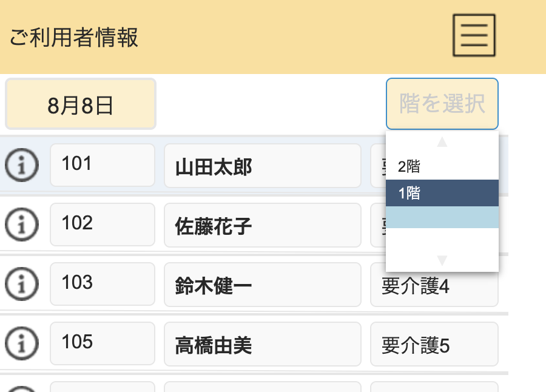Select 1階 from the floor list
The height and width of the screenshot is (392, 546).
pos(442,194)
